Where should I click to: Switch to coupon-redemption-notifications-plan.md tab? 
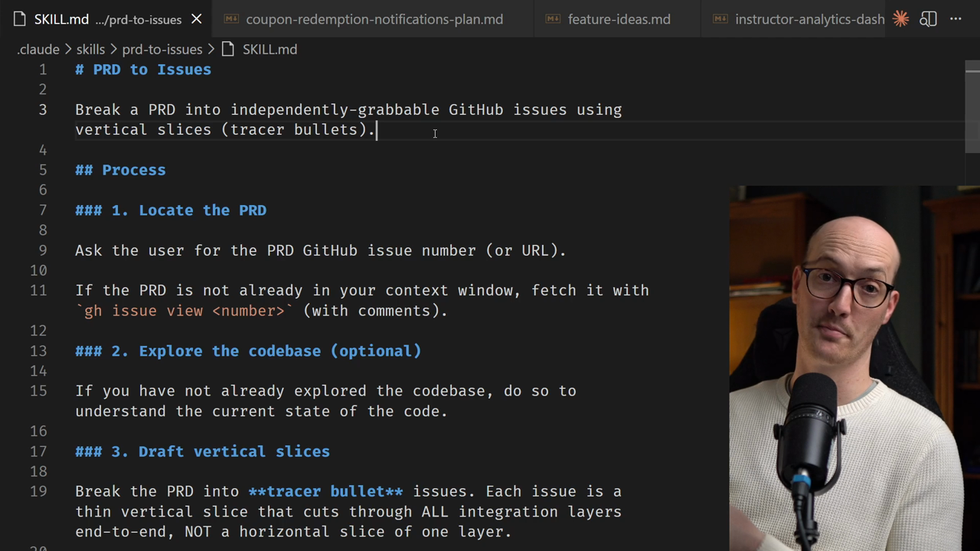tap(372, 19)
